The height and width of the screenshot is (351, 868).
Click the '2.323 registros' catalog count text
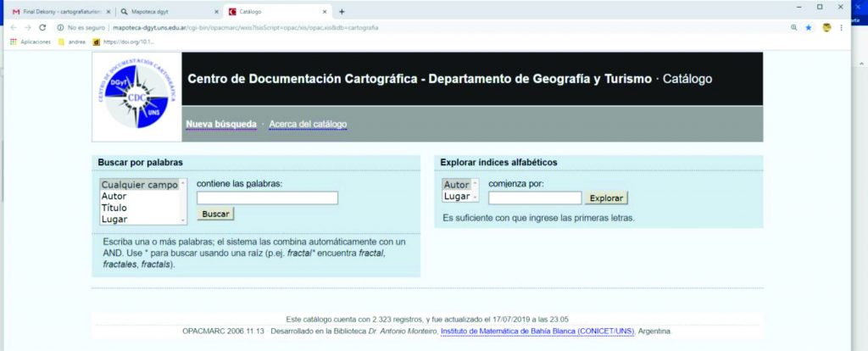click(397, 320)
